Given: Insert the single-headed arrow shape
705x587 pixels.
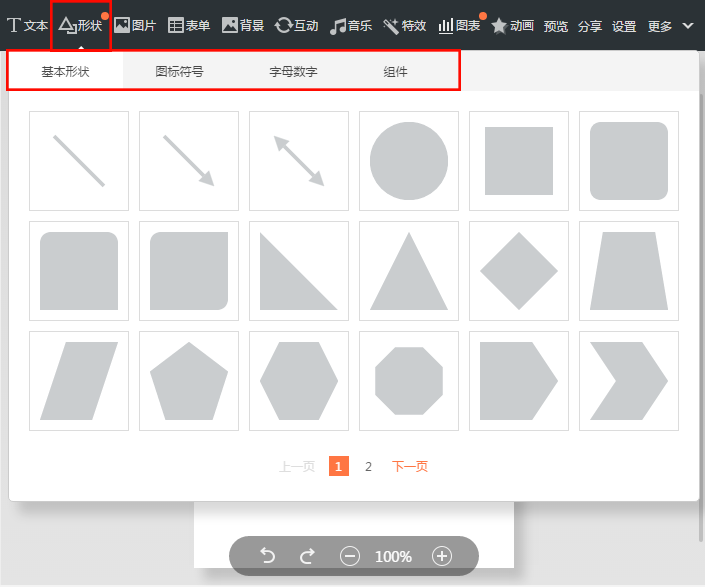Looking at the screenshot, I should point(189,161).
